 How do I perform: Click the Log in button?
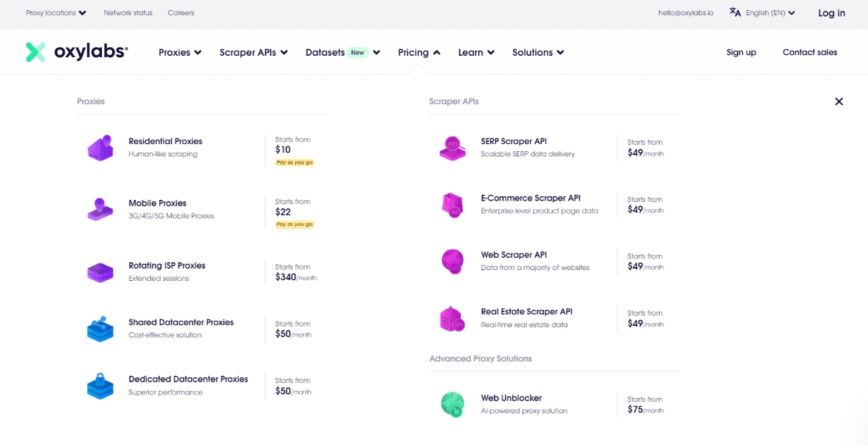(x=832, y=13)
